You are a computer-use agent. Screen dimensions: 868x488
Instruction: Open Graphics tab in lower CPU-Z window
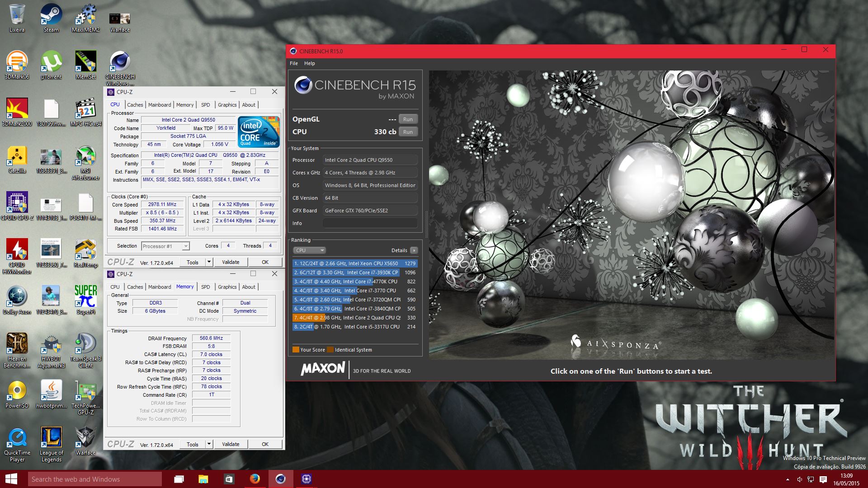click(x=227, y=287)
